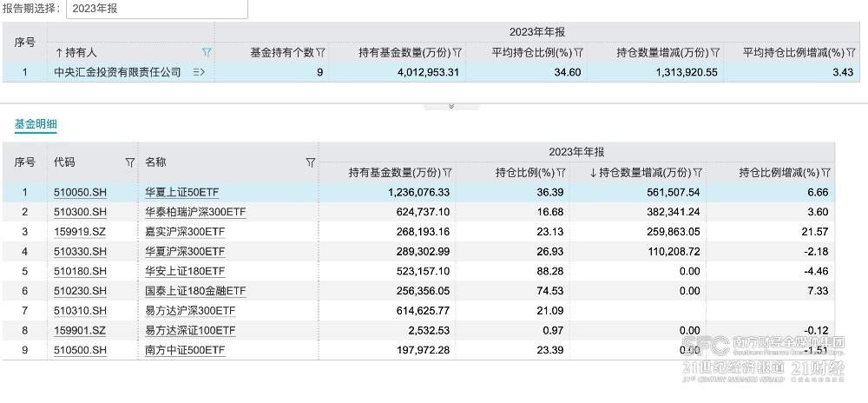Sort detail table by 持仓数量增减(万份) header
The image size is (868, 403).
pyautogui.click(x=641, y=173)
